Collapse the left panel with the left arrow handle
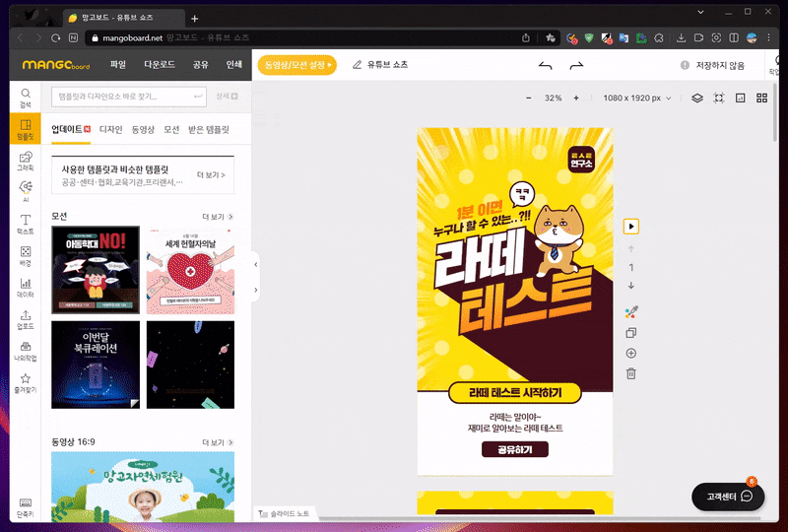 [x=256, y=264]
